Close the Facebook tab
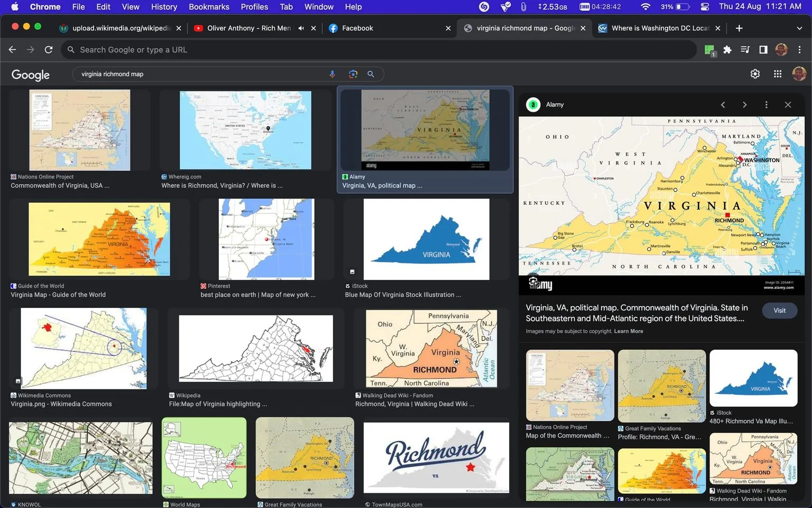Screen dimensions: 812x508 coord(448,28)
